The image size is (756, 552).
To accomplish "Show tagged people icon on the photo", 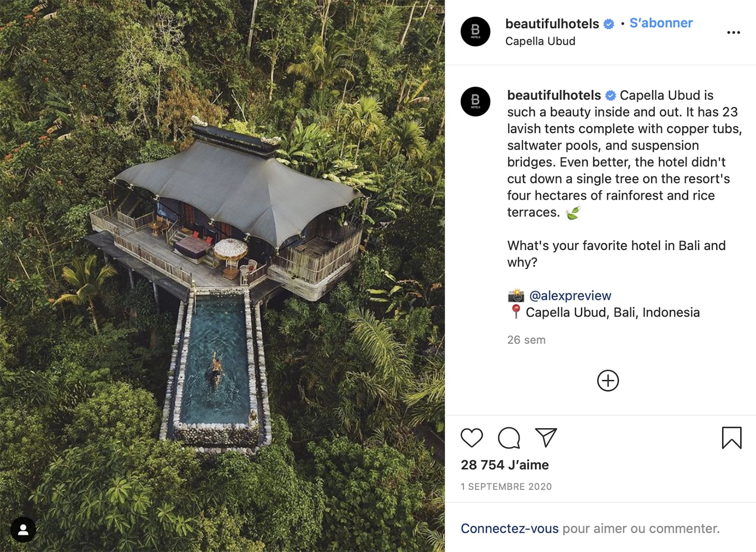I will click(x=23, y=529).
